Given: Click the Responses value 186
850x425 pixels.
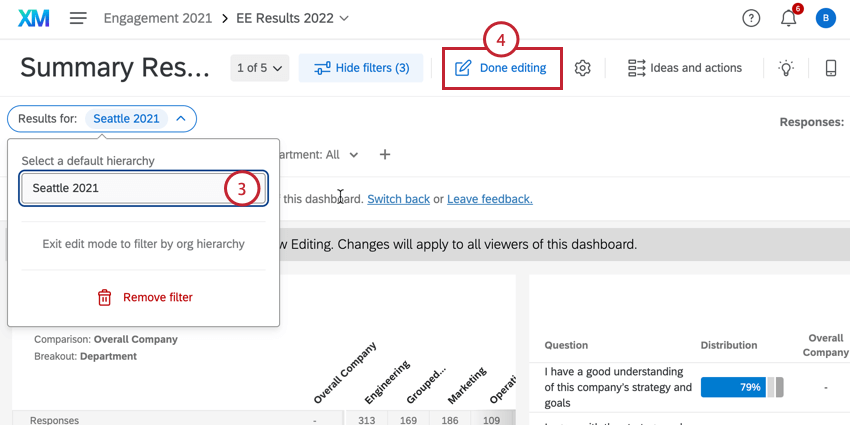Looking at the screenshot, I should click(x=450, y=420).
